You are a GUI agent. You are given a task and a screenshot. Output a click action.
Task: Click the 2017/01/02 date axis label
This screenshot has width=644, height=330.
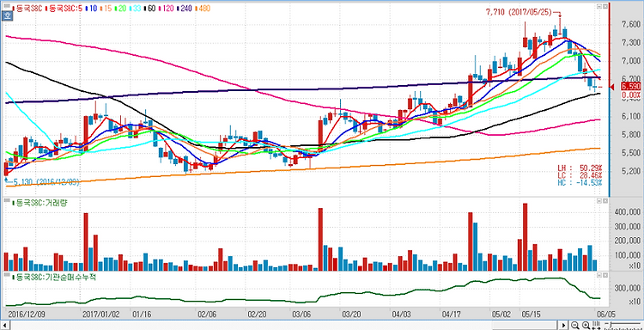101,314
